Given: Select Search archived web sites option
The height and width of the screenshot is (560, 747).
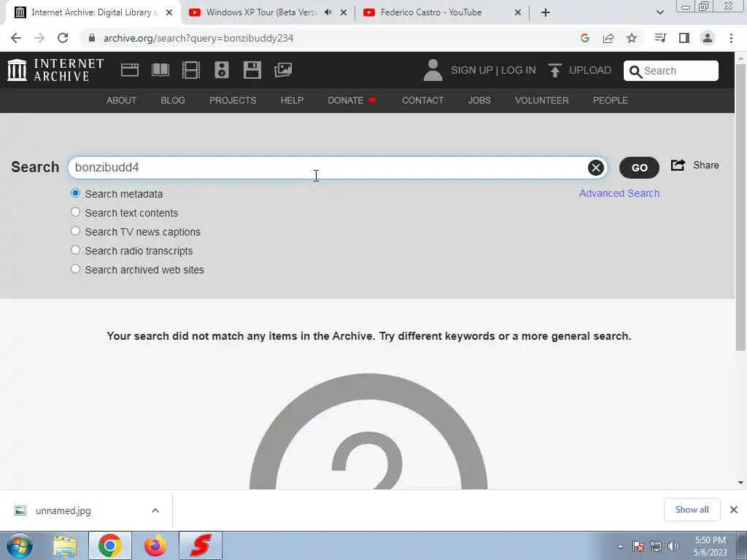Looking at the screenshot, I should tap(75, 268).
